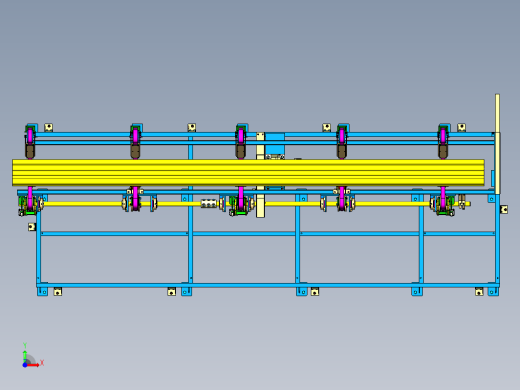The height and width of the screenshot is (390, 520).
Task: Select the blue box between the upper rails
Action: 275,144
